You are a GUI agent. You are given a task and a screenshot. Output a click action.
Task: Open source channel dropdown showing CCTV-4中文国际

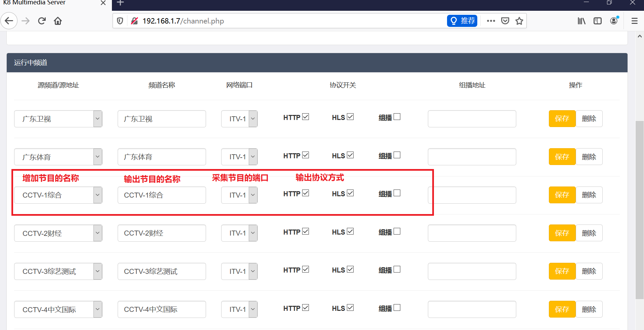click(x=58, y=310)
